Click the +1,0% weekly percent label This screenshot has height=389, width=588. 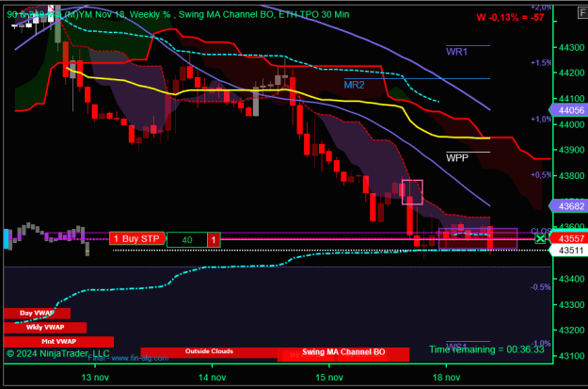[541, 119]
